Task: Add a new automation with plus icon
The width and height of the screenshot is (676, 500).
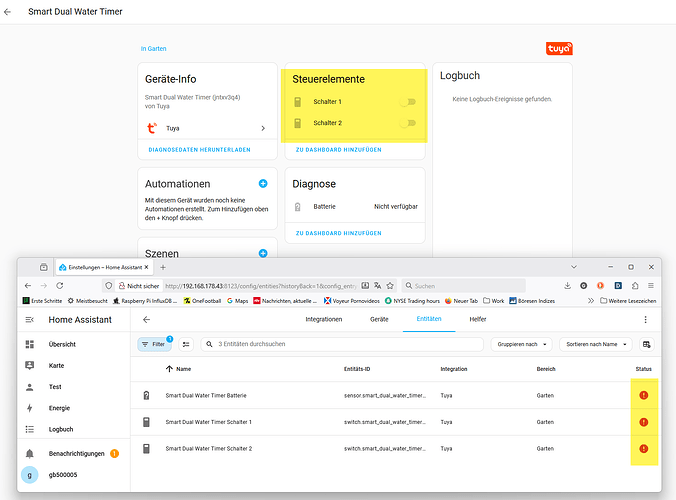Action: tap(263, 184)
